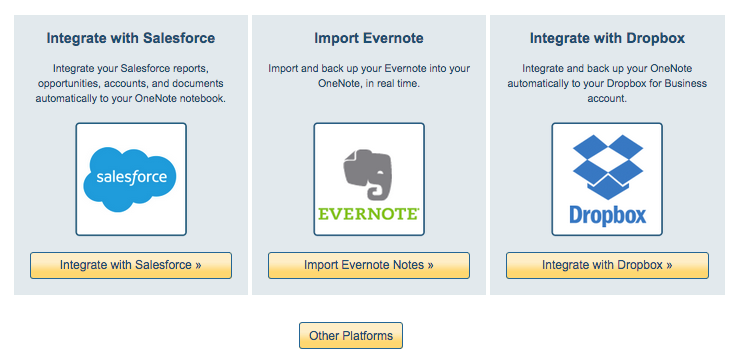Click the 'Dropbox for Business' description text
Viewport: 740px width, 362px height.
[x=607, y=84]
